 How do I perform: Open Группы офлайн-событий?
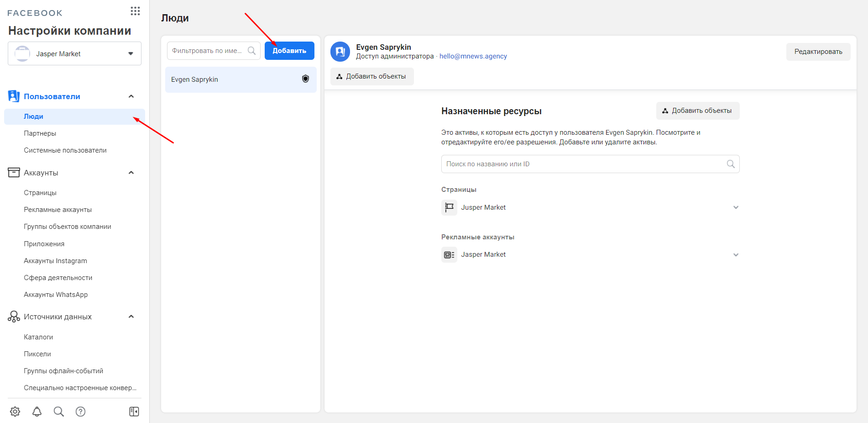63,371
